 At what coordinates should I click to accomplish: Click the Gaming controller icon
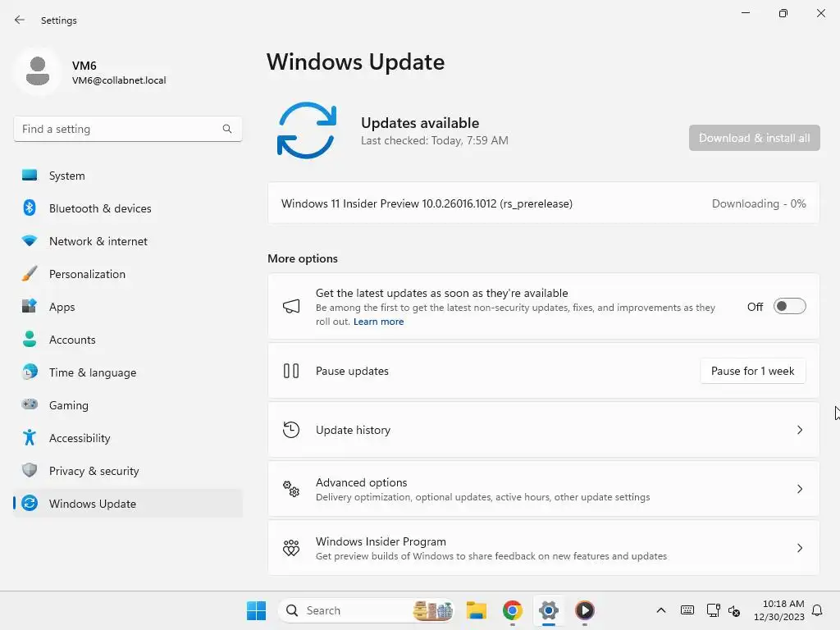pyautogui.click(x=30, y=404)
